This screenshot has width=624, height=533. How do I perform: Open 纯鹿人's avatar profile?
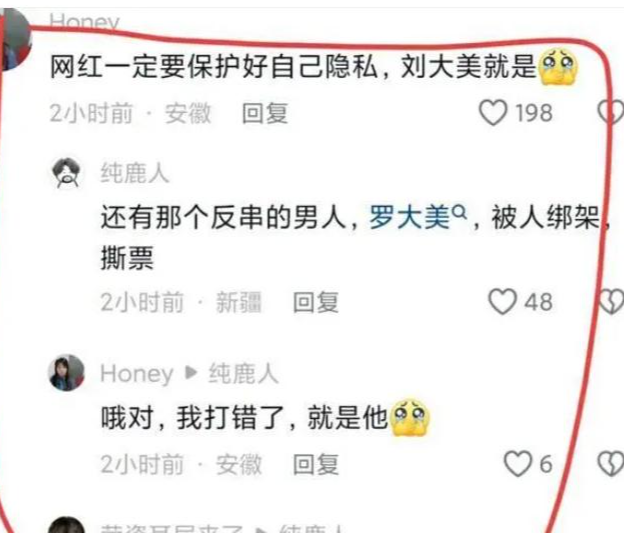[66, 173]
